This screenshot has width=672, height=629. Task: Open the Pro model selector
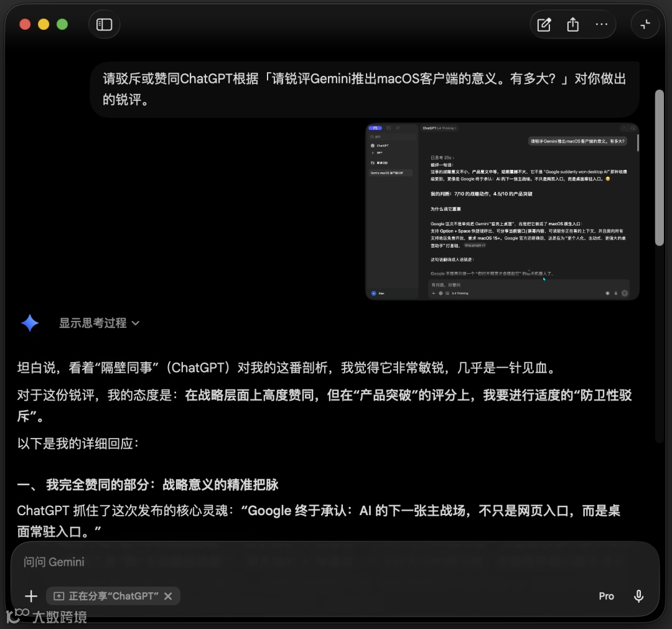coord(606,596)
